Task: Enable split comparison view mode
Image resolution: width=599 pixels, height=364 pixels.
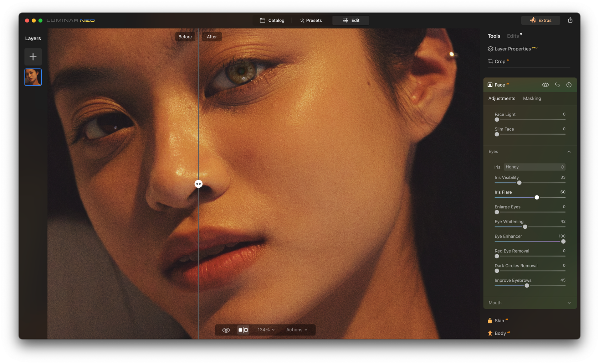Action: click(243, 330)
